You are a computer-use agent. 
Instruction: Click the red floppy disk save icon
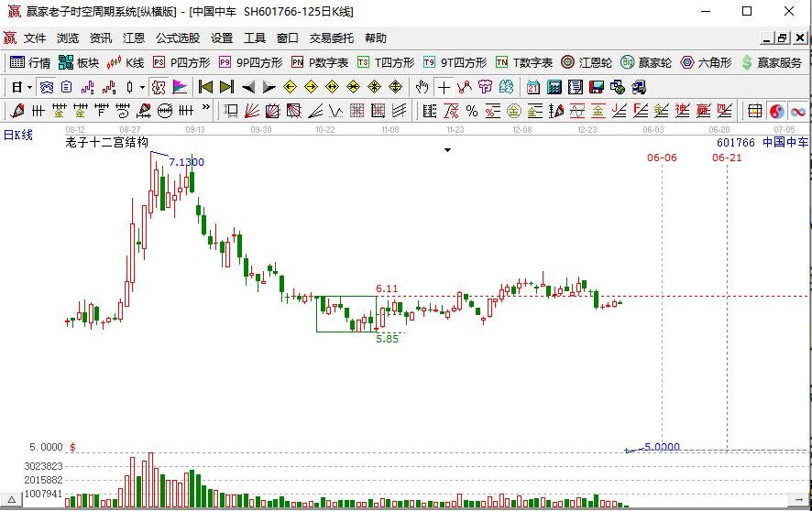click(x=596, y=87)
